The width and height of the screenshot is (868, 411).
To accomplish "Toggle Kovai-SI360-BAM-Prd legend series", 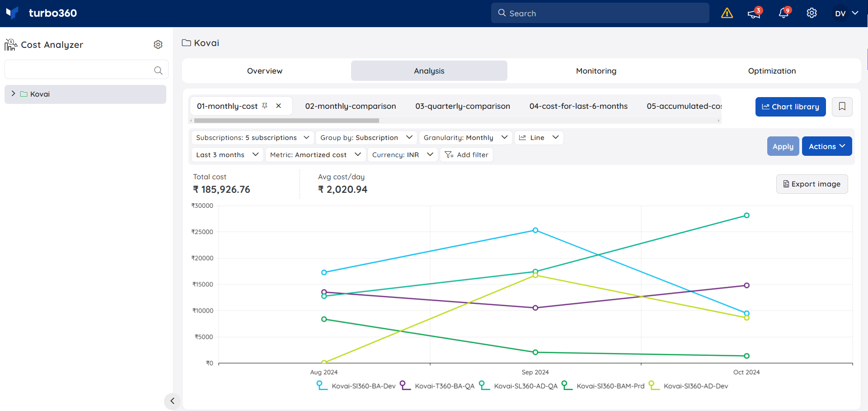I will click(x=603, y=386).
